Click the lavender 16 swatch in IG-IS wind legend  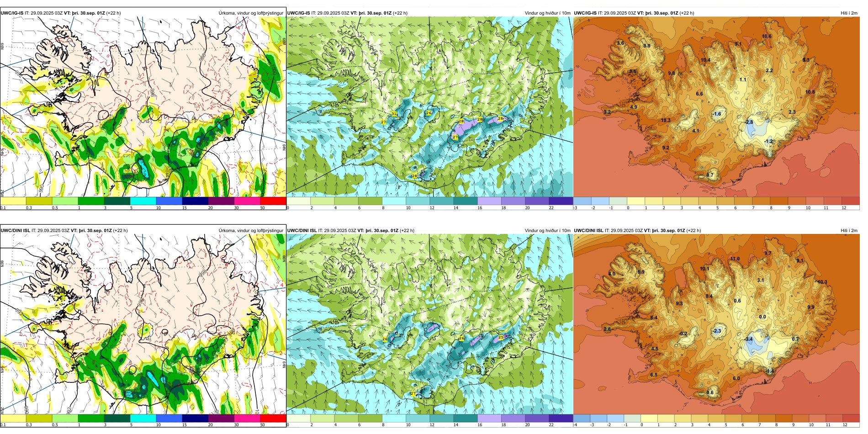point(489,201)
